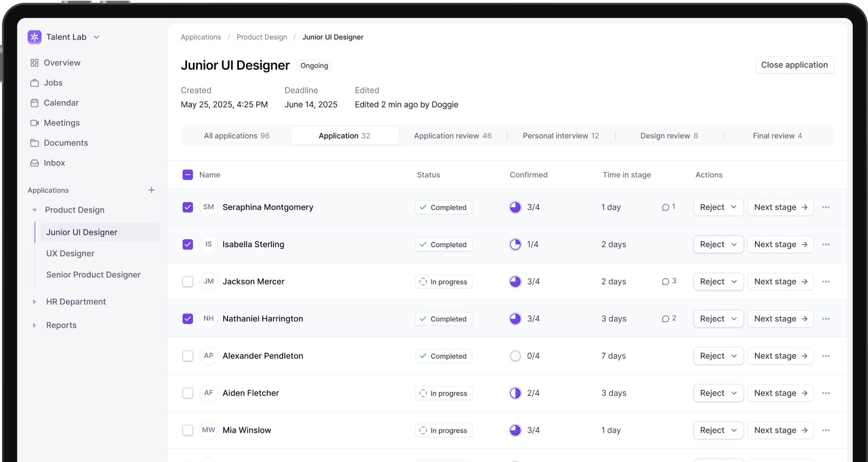Click the Close application button
Viewport: 868px width, 462px height.
(x=794, y=65)
